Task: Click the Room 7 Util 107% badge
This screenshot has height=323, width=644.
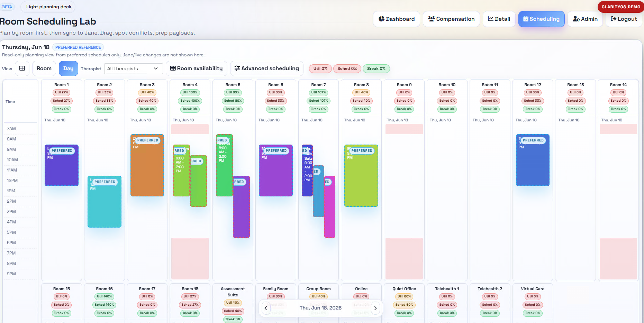Action: tap(318, 92)
